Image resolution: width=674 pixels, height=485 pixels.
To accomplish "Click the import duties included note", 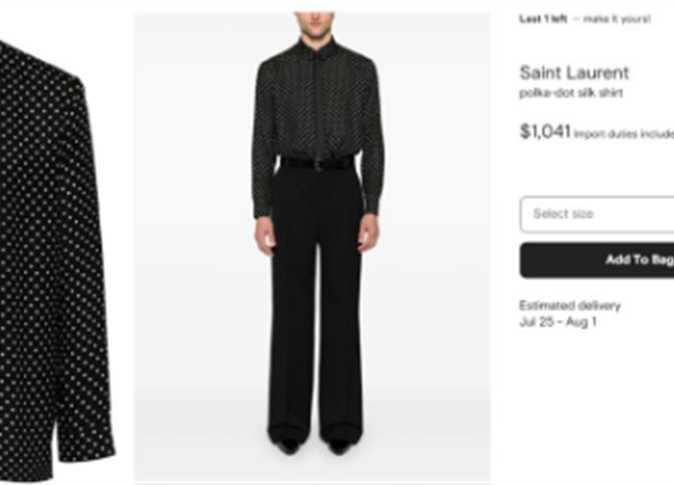I will coord(624,134).
